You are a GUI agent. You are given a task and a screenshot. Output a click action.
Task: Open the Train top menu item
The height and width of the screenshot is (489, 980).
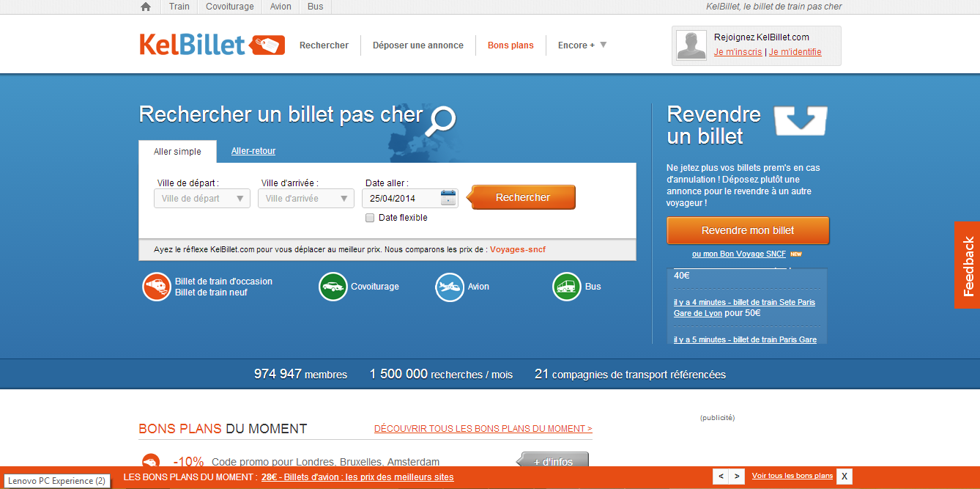point(179,7)
